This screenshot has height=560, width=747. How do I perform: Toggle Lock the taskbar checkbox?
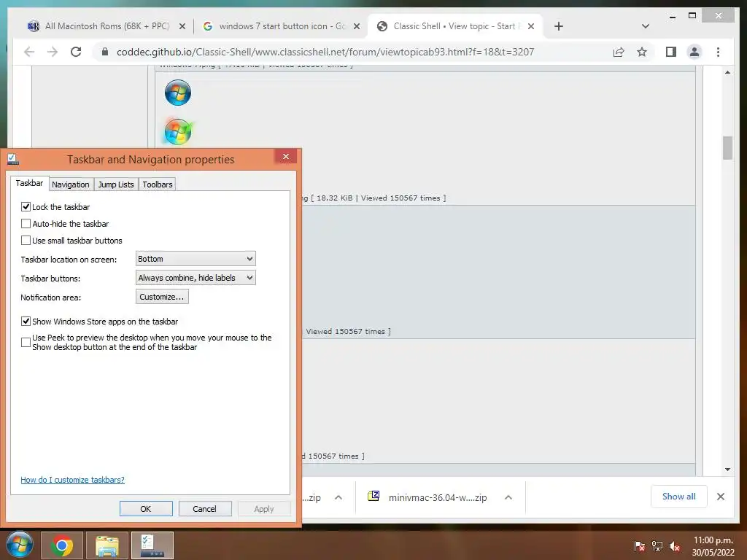tap(26, 206)
